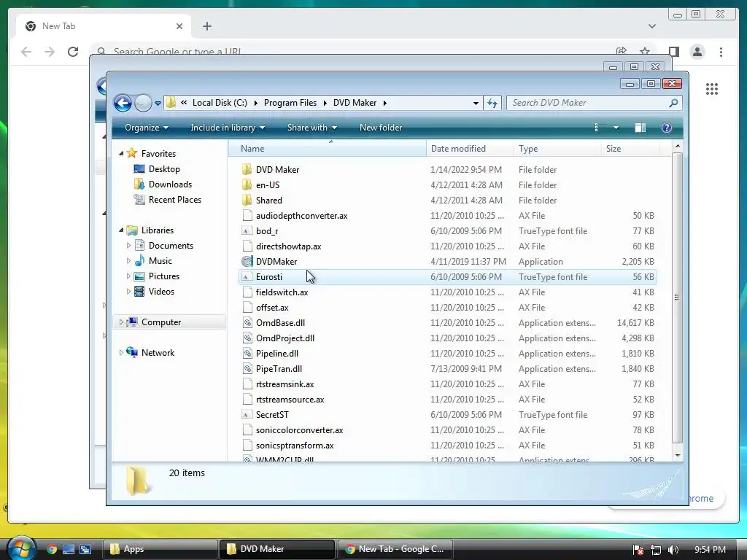Screen dimensions: 747x560
Task: Refresh the DVD Maker folder view
Action: coord(492,103)
